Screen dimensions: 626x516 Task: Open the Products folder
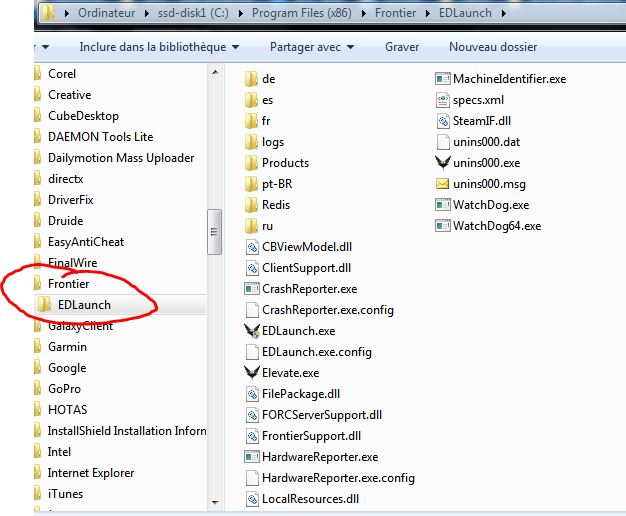tap(276, 163)
